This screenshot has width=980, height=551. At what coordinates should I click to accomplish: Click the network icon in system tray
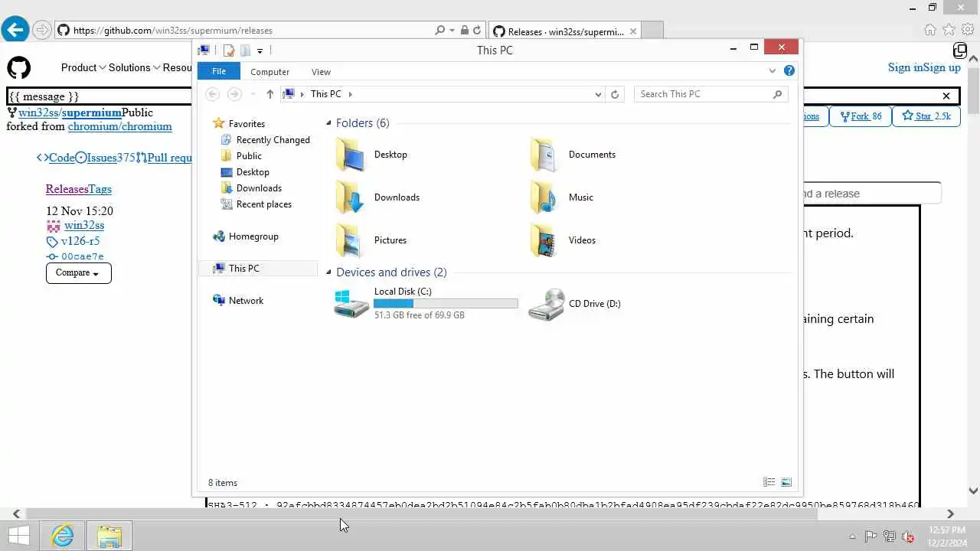click(890, 536)
